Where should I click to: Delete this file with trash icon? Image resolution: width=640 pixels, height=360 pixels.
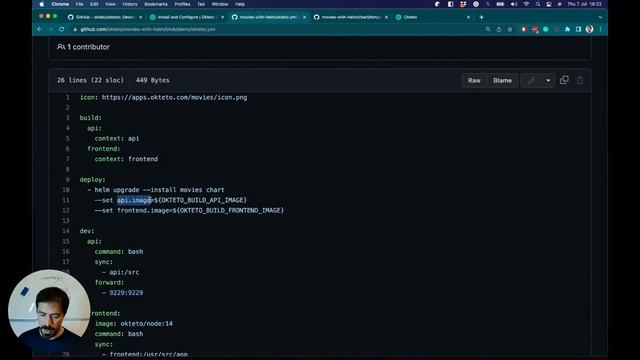tap(580, 80)
